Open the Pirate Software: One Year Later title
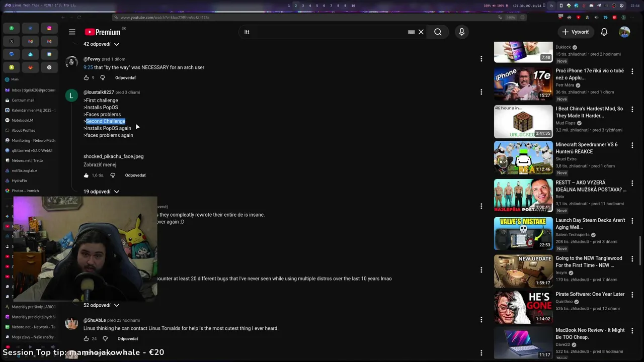 tap(590, 294)
